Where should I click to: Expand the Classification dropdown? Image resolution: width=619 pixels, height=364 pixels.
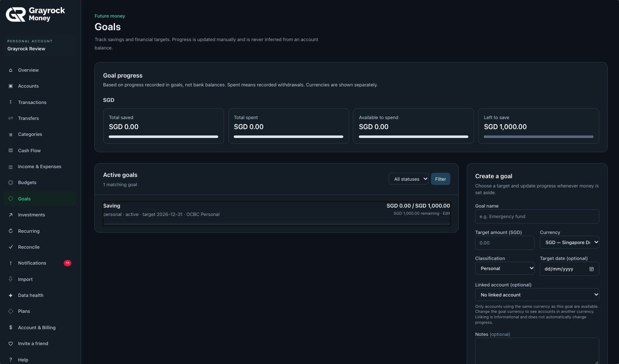click(x=504, y=268)
